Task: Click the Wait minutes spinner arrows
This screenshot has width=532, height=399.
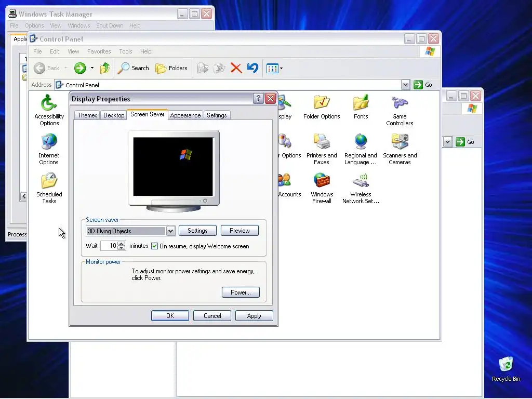Action: point(122,246)
